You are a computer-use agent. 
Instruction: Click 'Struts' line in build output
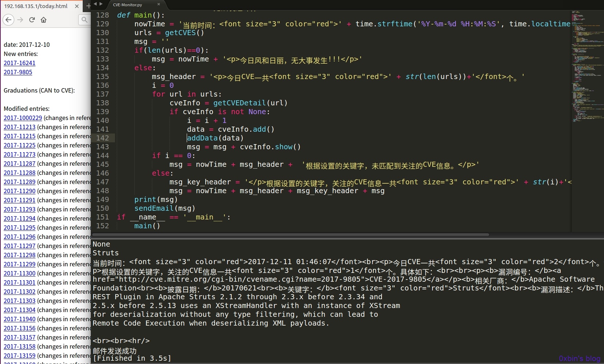[x=106, y=253]
